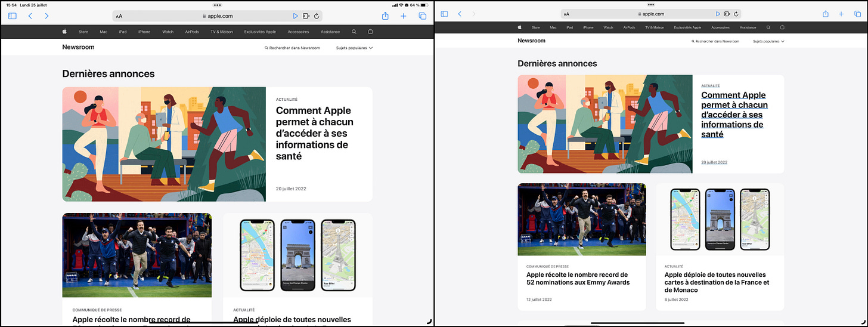Open the shopping bag in right window
Image resolution: width=868 pixels, height=327 pixels.
pyautogui.click(x=782, y=27)
